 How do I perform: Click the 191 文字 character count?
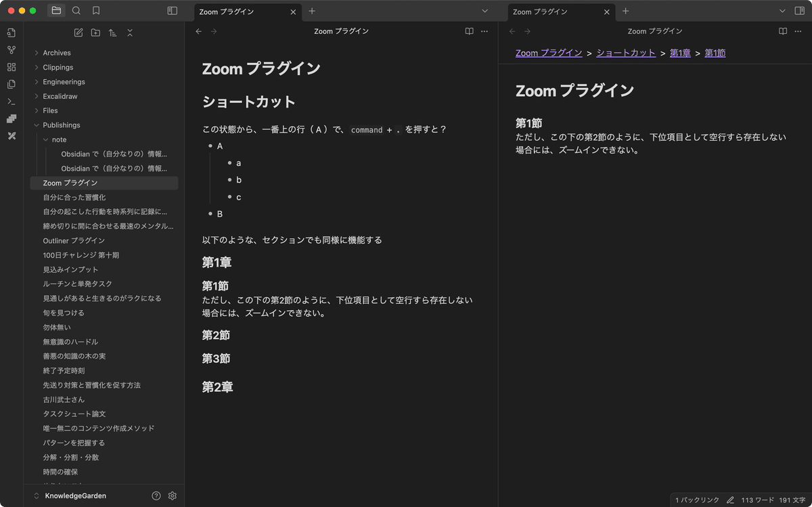(x=792, y=500)
